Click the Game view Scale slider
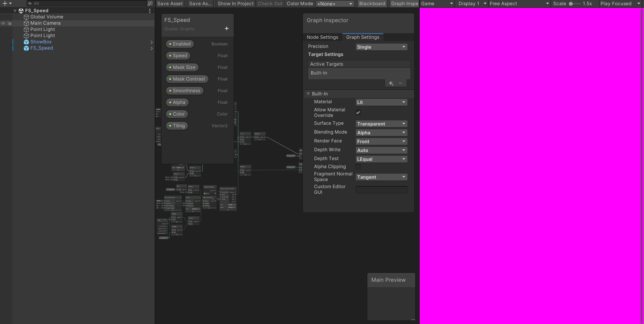The width and height of the screenshot is (644, 324). pyautogui.click(x=574, y=4)
